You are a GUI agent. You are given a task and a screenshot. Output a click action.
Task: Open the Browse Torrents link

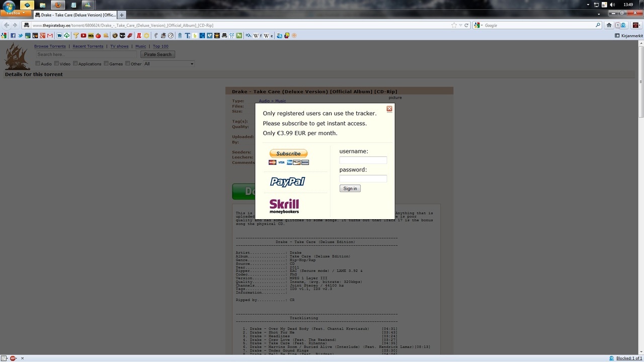click(50, 46)
